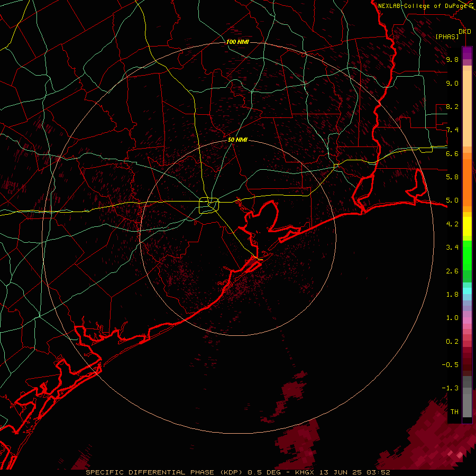
Task: Click the SPECIFIC DIFFERENTIAL PHASE (KDP) title text
Action: (x=166, y=472)
